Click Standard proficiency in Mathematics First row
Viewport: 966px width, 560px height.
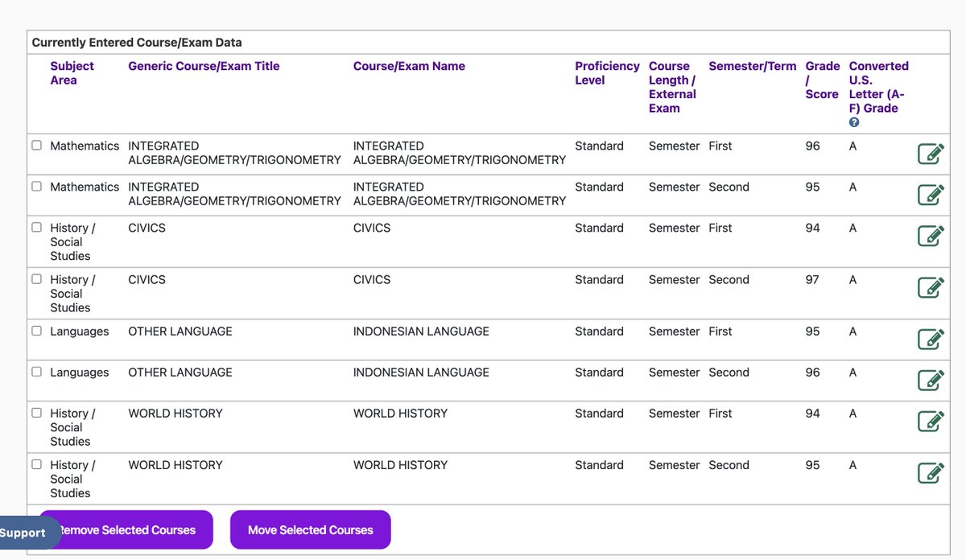pyautogui.click(x=599, y=146)
